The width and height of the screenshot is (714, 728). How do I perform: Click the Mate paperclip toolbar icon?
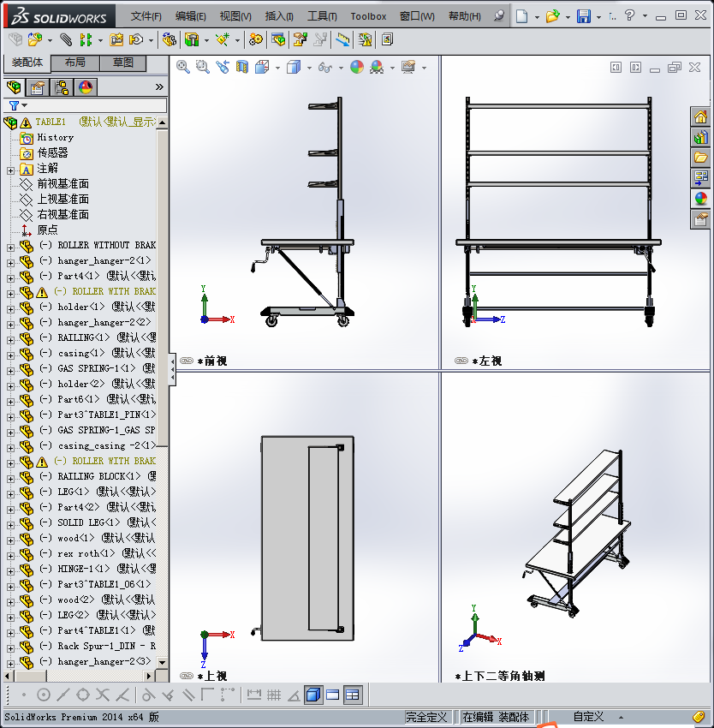67,40
